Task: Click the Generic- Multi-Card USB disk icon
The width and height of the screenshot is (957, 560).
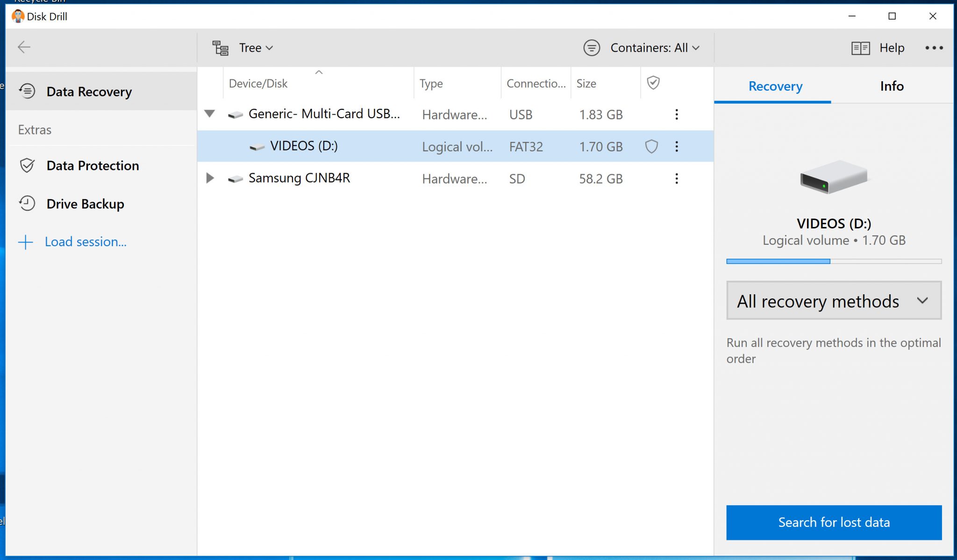Action: (235, 115)
